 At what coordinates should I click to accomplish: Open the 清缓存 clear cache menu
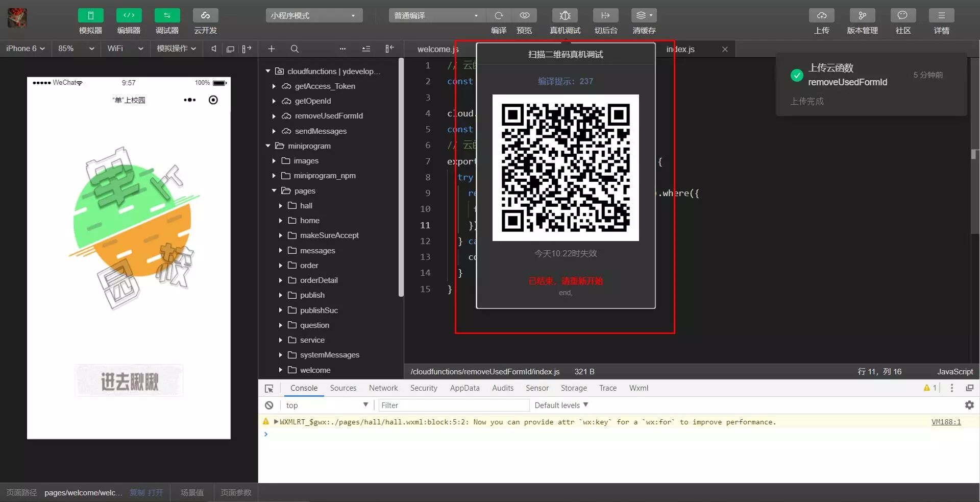[644, 15]
